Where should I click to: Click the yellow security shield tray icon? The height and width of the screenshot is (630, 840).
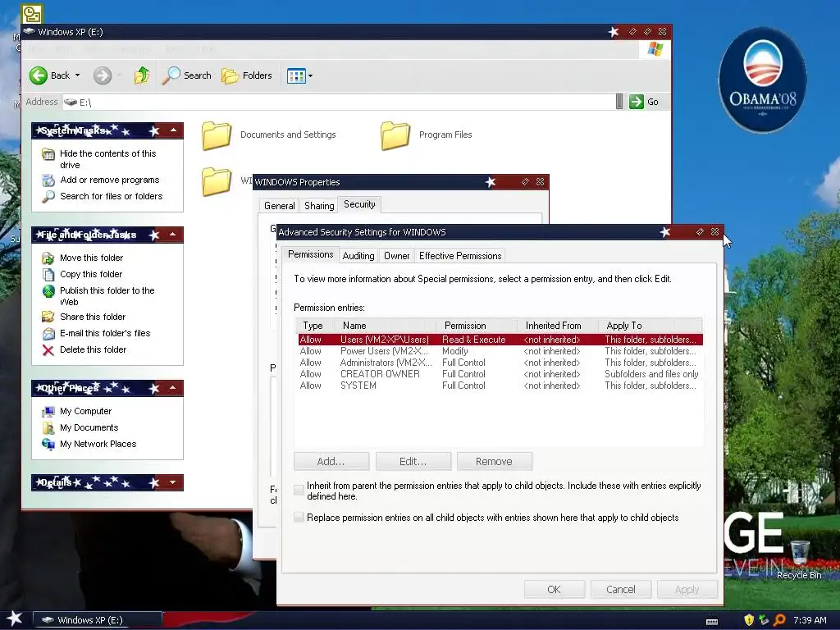749,620
